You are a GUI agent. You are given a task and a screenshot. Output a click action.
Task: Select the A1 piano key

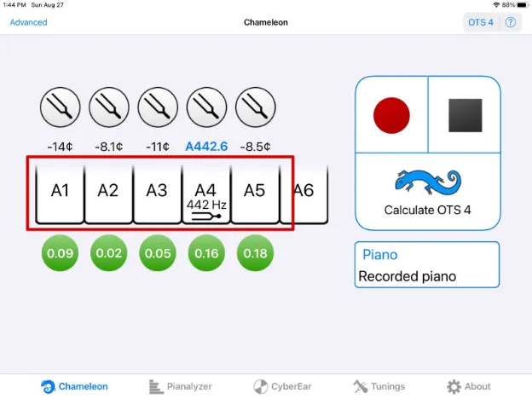[x=60, y=194]
